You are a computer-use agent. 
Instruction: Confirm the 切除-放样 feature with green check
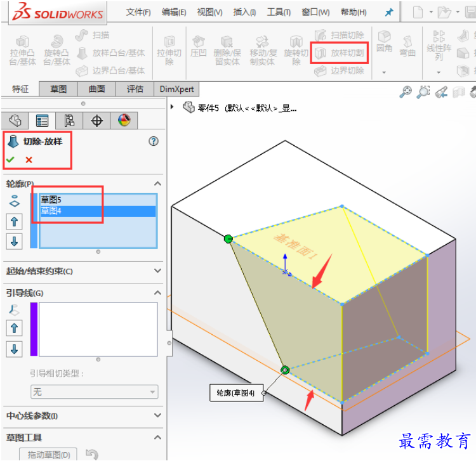pos(10,160)
